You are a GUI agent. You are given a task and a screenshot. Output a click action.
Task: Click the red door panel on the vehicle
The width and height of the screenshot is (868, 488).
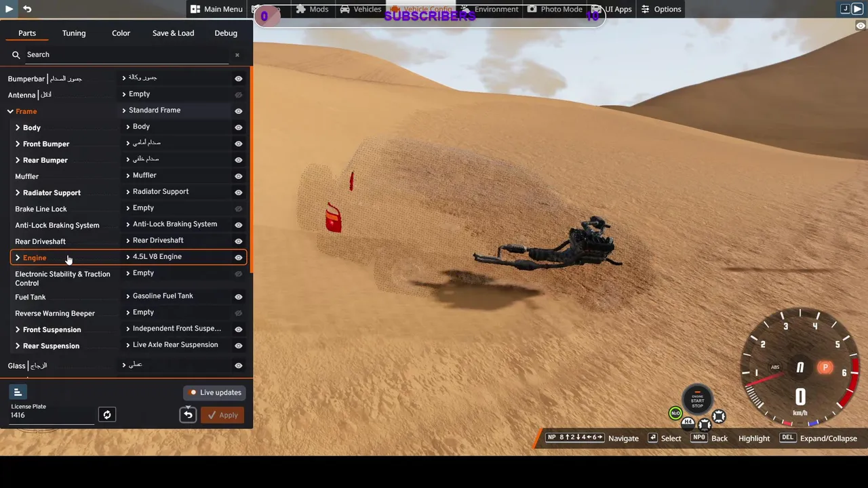pos(333,218)
